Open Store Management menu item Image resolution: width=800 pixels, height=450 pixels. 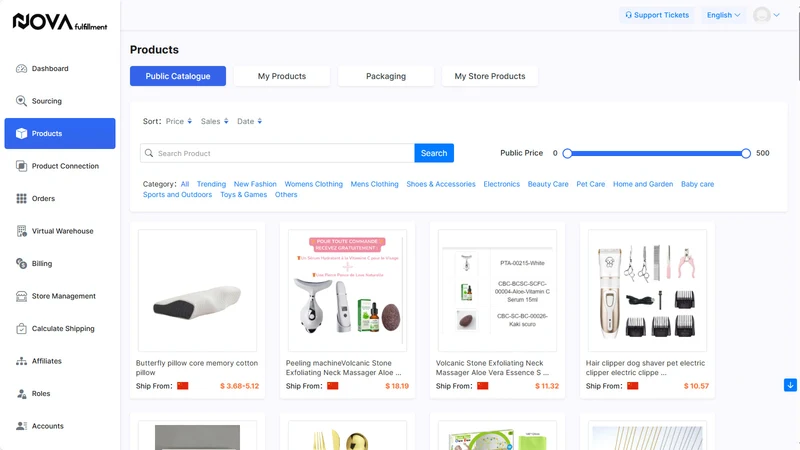pyautogui.click(x=60, y=296)
